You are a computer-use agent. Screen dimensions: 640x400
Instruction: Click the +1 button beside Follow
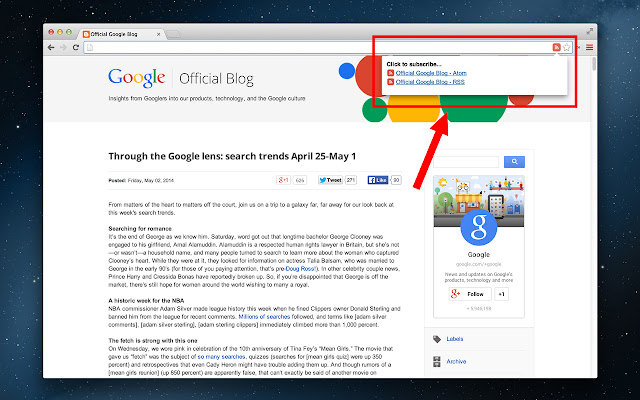click(x=502, y=294)
